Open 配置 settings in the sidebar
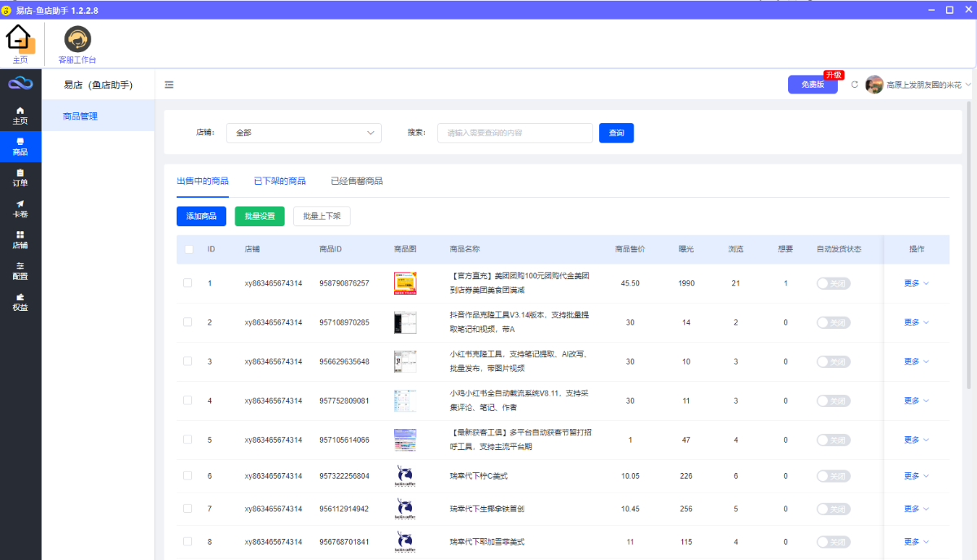 [20, 270]
